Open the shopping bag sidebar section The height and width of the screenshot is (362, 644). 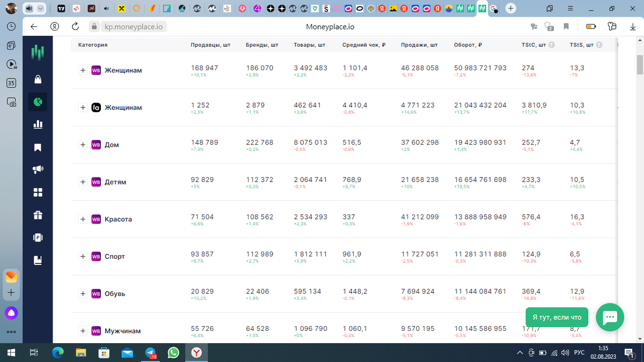click(38, 79)
